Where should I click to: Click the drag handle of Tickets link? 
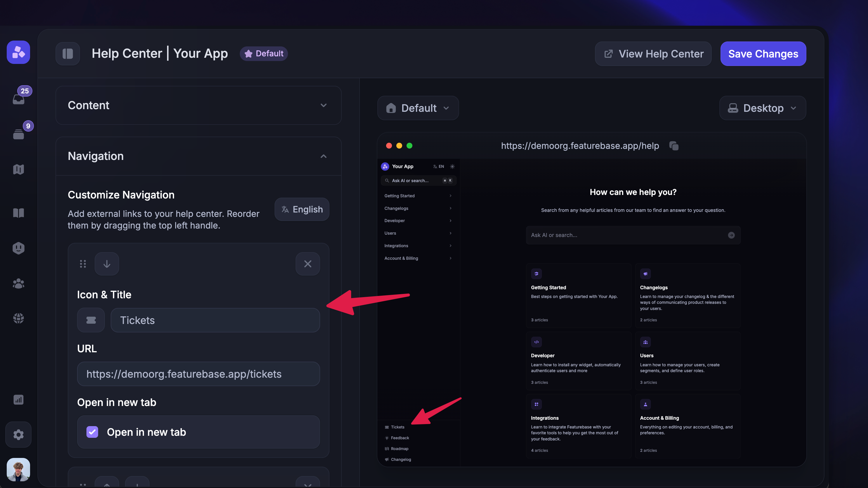click(x=83, y=264)
